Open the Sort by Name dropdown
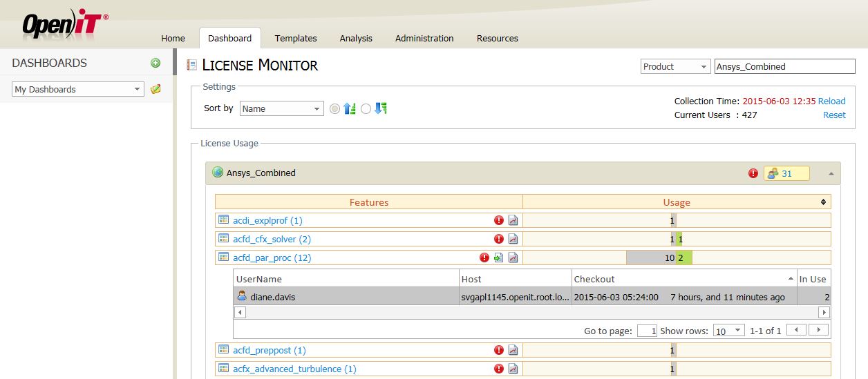This screenshot has height=379, width=868. tap(281, 108)
